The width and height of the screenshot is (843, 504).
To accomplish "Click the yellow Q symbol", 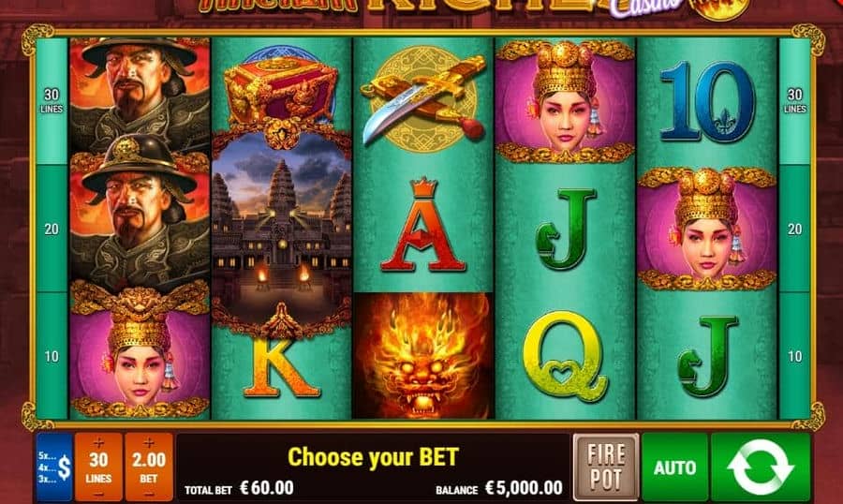I will tap(565, 356).
